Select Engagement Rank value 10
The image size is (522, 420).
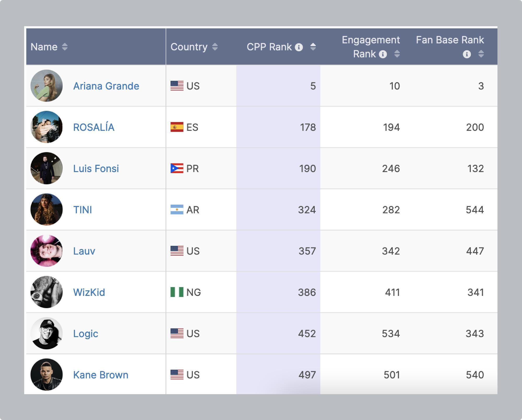click(395, 86)
